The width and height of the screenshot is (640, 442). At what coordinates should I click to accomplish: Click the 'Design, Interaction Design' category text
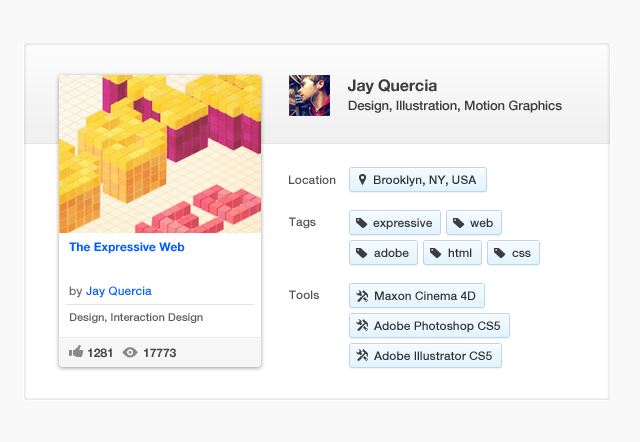pyautogui.click(x=136, y=318)
